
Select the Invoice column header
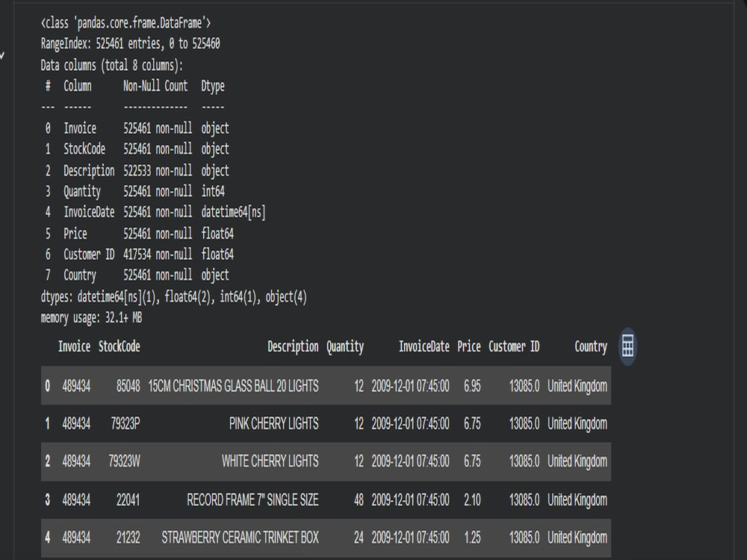pyautogui.click(x=74, y=346)
